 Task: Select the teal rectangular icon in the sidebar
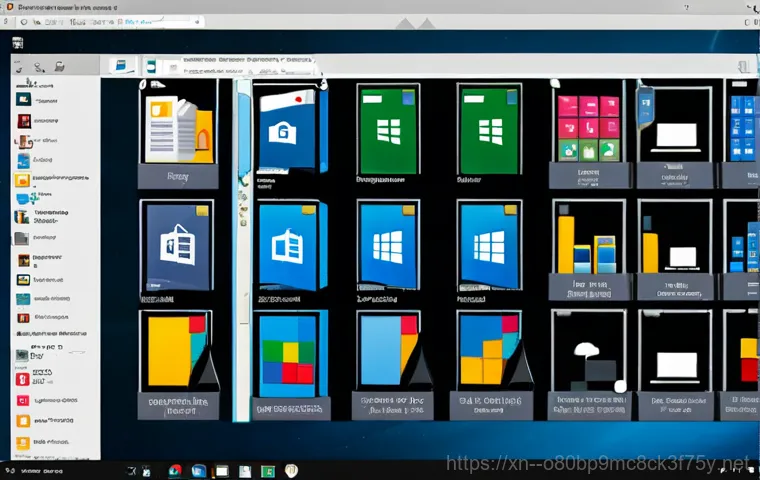tap(23, 299)
